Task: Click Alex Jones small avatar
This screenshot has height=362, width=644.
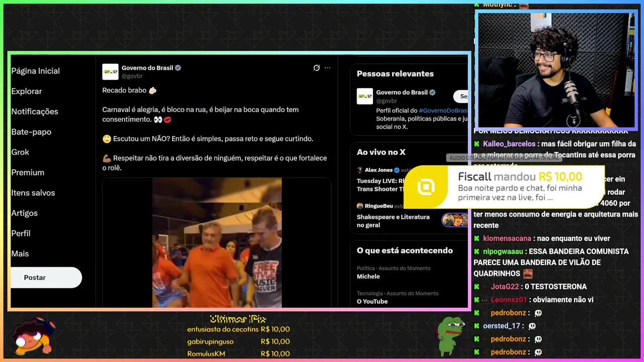Action: pyautogui.click(x=360, y=170)
